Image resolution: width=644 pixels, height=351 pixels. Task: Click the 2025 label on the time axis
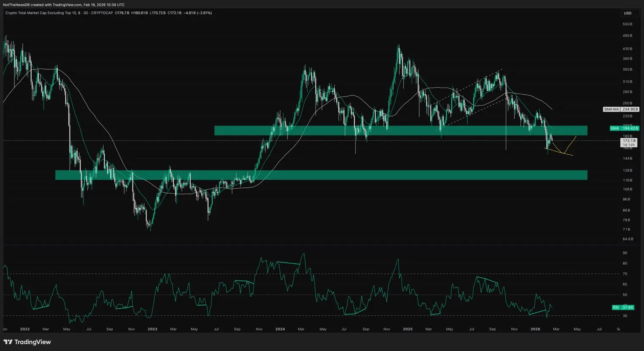click(408, 329)
